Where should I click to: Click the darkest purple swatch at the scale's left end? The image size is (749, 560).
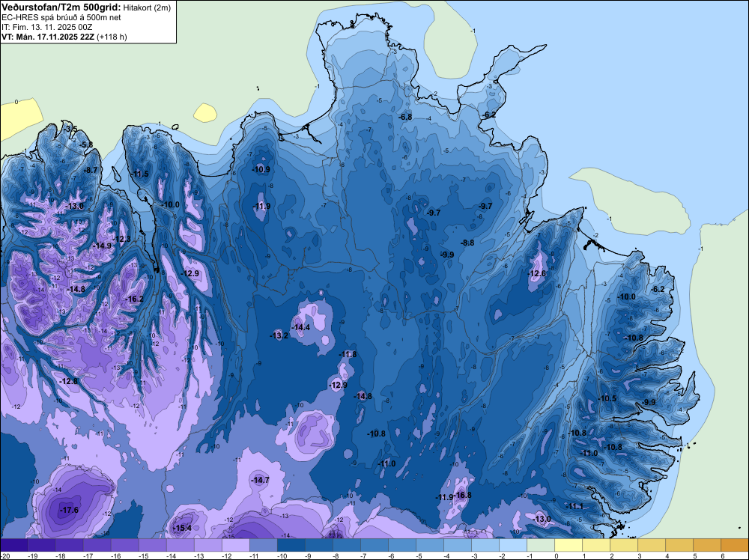coord(13,545)
